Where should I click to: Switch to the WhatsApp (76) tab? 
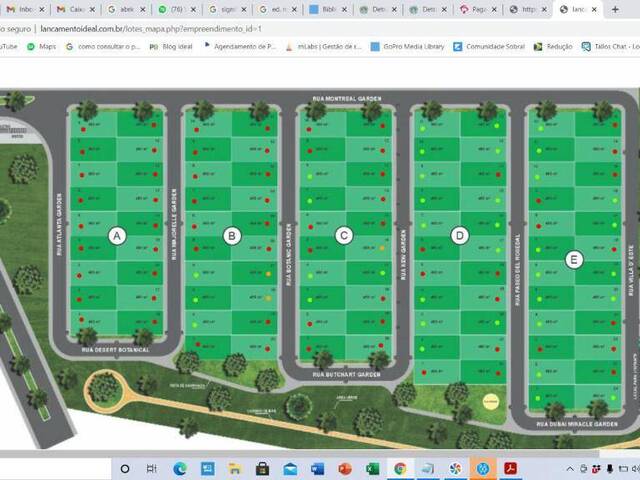point(176,9)
